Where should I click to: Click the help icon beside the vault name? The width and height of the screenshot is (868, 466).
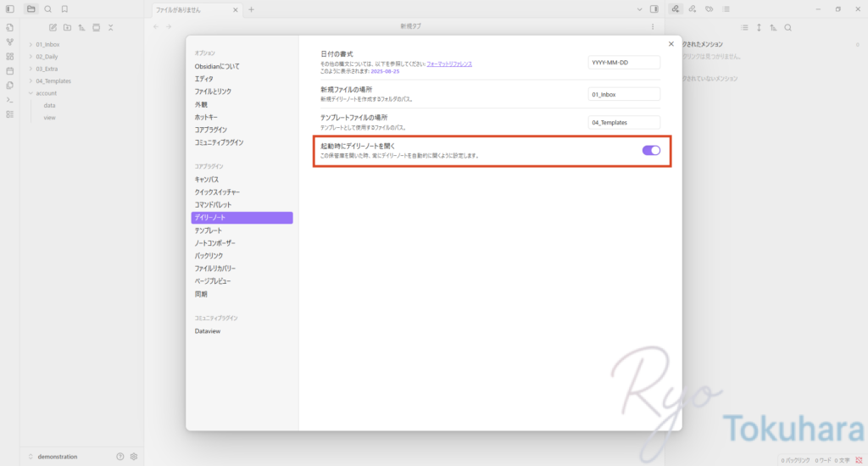pos(120,456)
